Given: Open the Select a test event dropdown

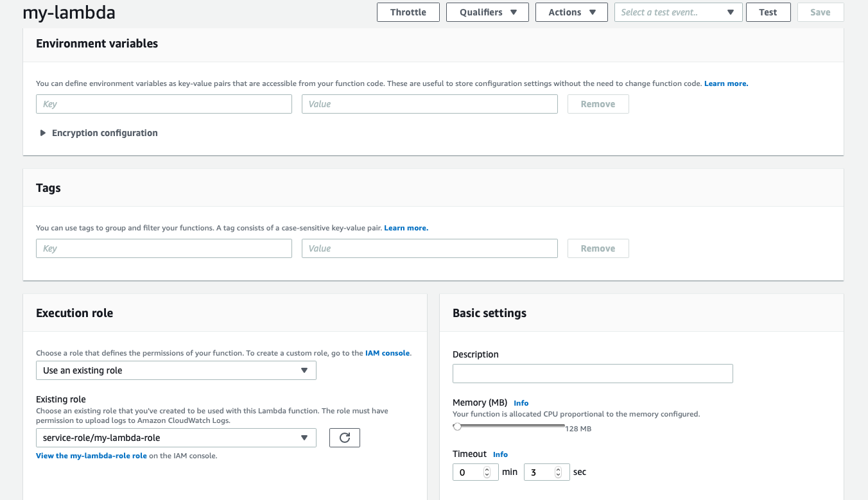Looking at the screenshot, I should click(x=678, y=12).
